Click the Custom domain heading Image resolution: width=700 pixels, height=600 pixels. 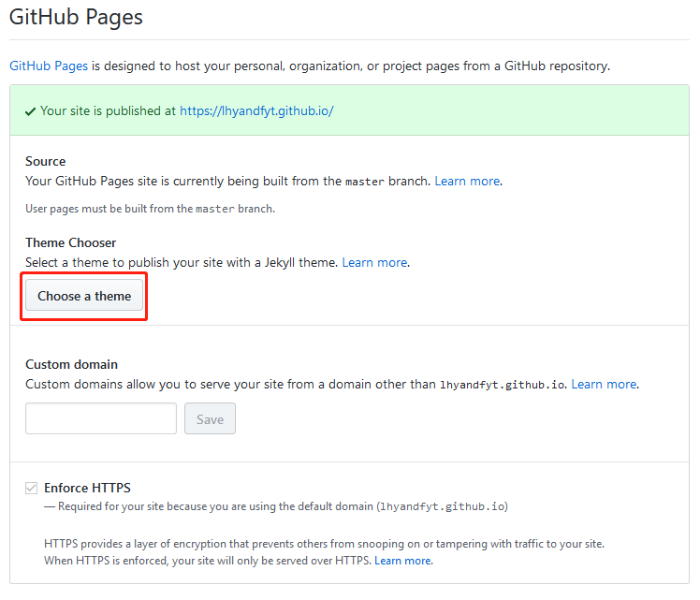coord(71,364)
